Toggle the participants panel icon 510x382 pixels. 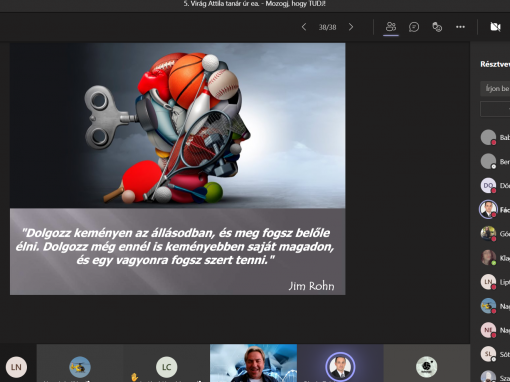[391, 27]
